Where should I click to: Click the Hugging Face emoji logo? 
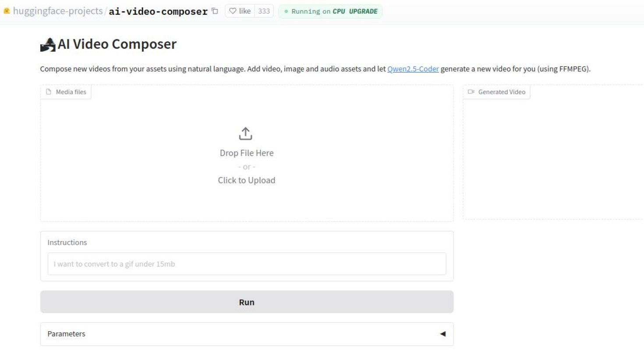(x=6, y=10)
